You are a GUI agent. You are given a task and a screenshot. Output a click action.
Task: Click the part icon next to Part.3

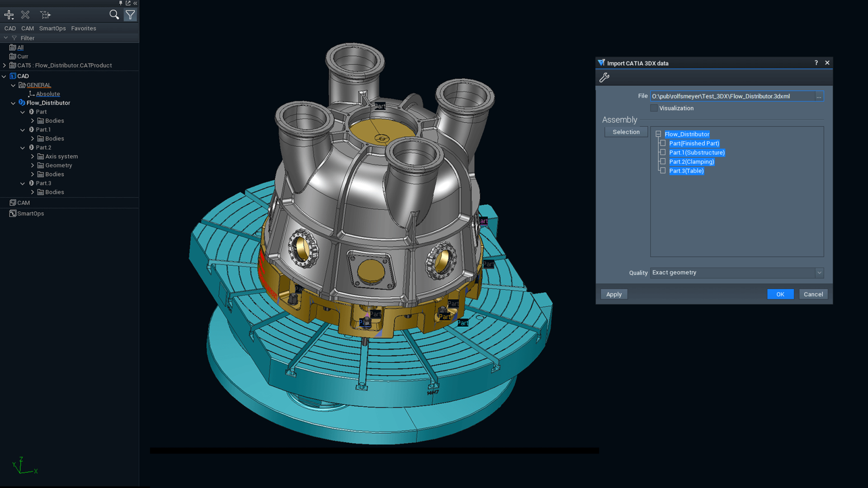coord(32,183)
